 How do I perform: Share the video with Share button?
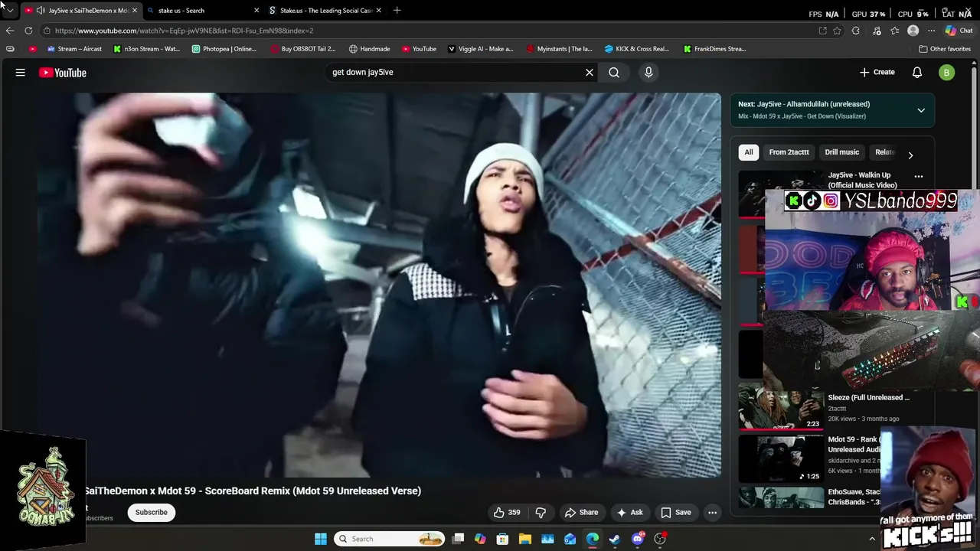[581, 513]
